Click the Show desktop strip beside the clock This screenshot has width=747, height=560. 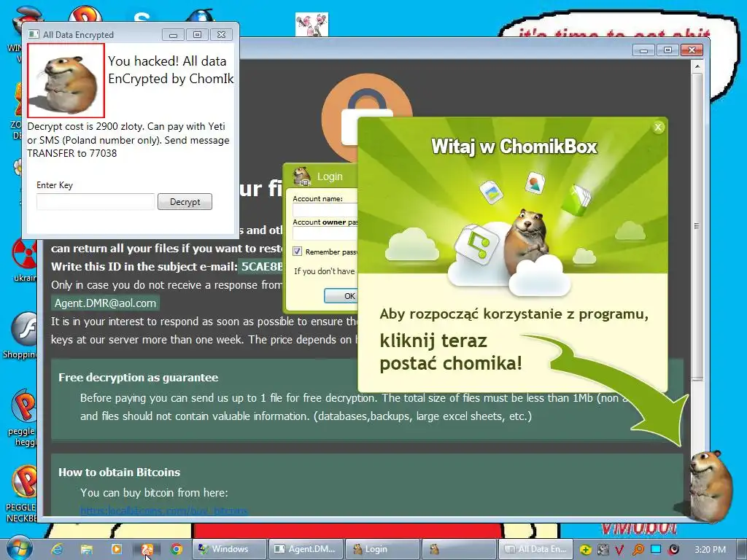click(x=742, y=549)
